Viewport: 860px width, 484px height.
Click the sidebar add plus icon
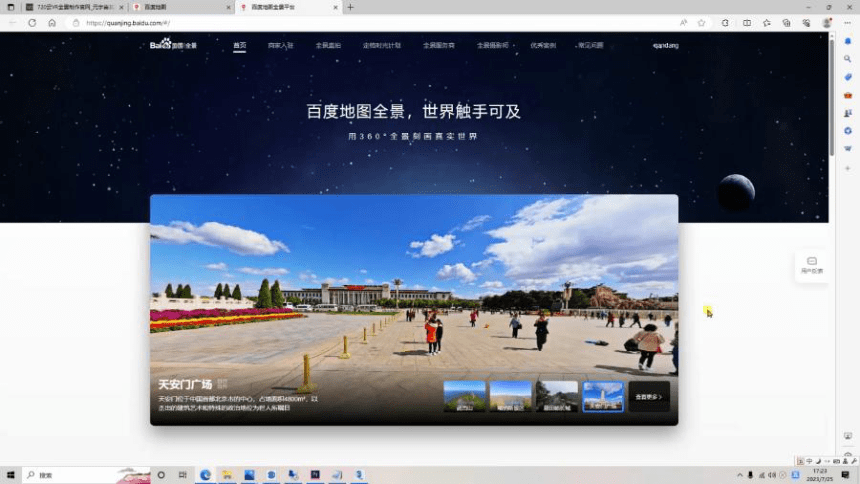point(848,168)
